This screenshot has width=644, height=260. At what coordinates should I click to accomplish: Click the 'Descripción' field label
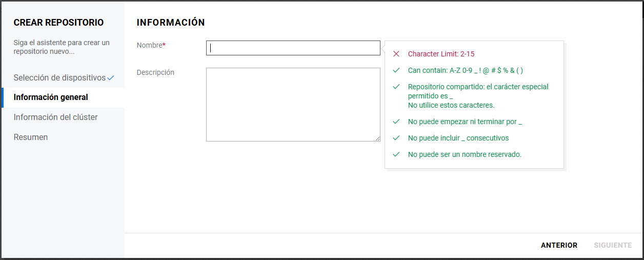click(x=155, y=72)
